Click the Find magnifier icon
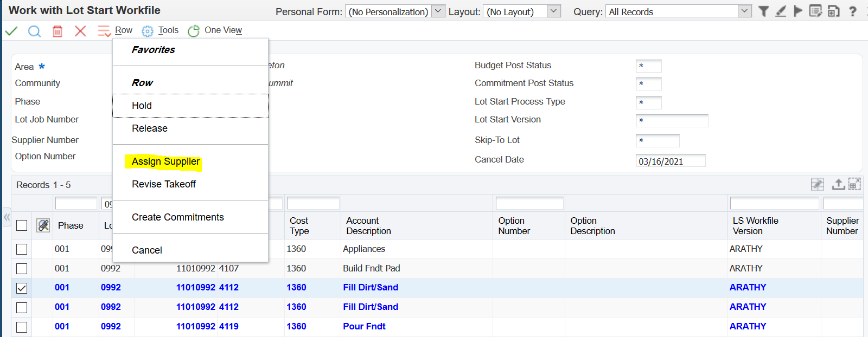 [34, 31]
